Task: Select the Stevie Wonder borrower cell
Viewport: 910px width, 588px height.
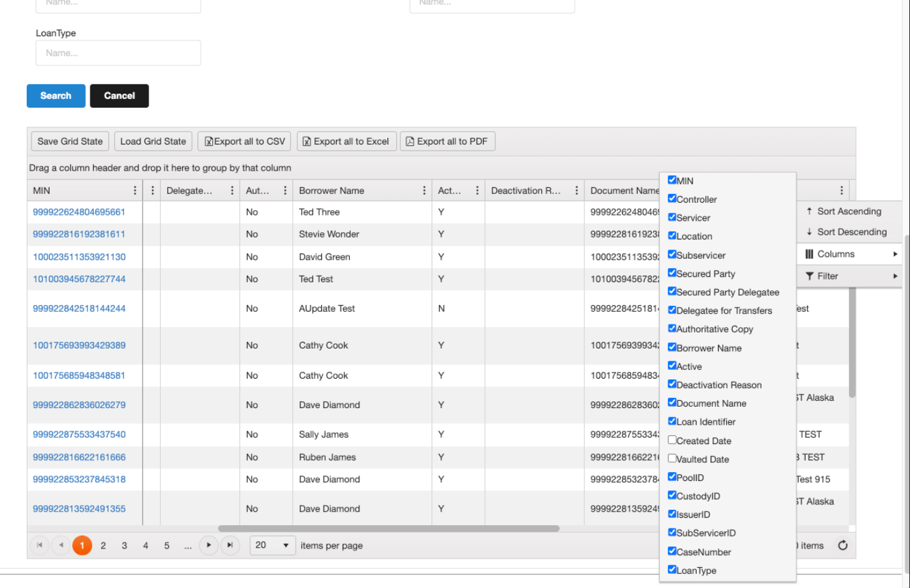Action: pos(362,234)
